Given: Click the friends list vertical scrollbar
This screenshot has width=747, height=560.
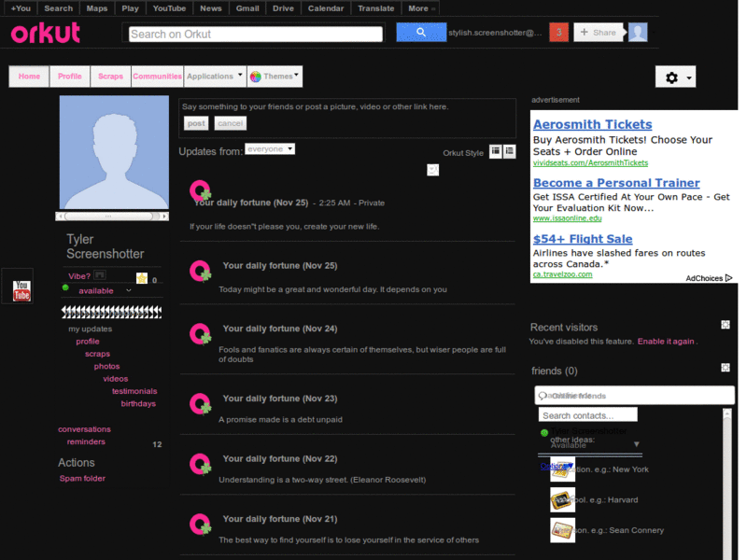Looking at the screenshot, I should pyautogui.click(x=727, y=483).
